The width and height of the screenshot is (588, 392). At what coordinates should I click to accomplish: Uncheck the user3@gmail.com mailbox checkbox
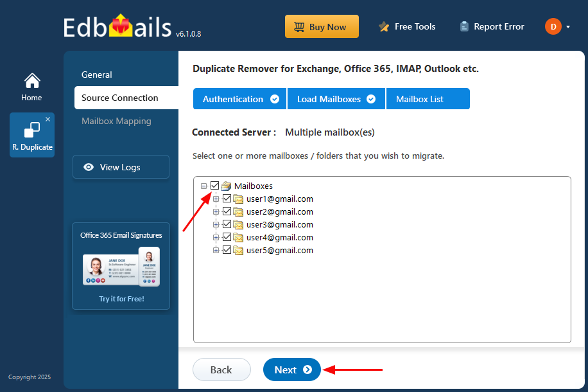tap(227, 224)
